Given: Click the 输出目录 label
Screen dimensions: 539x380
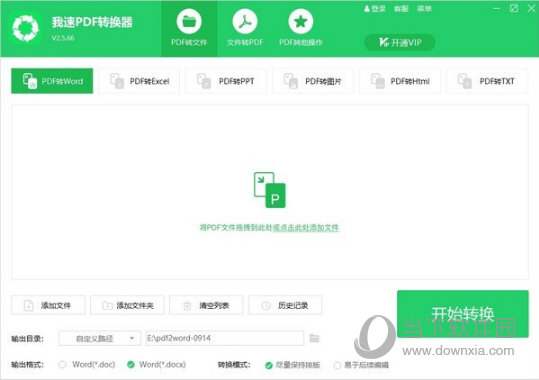Looking at the screenshot, I should tap(28, 339).
